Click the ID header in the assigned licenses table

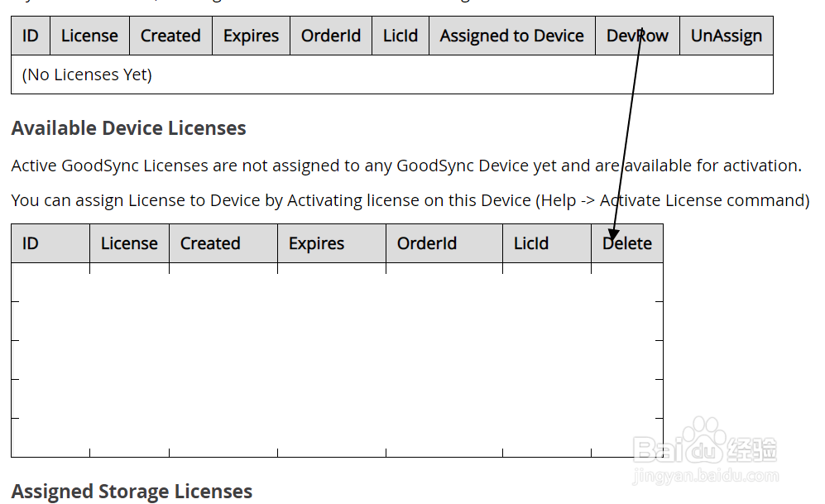31,36
